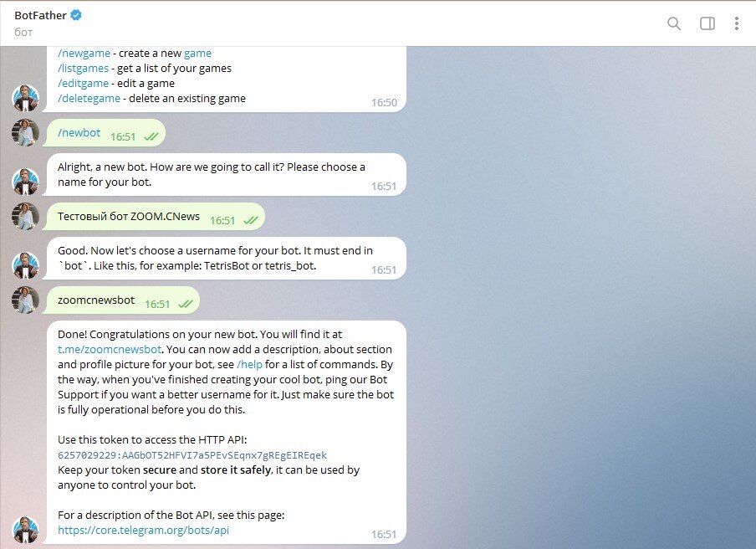Click user avatar next to the zoomcnewsbot message
The height and width of the screenshot is (549, 756).
pos(26,300)
